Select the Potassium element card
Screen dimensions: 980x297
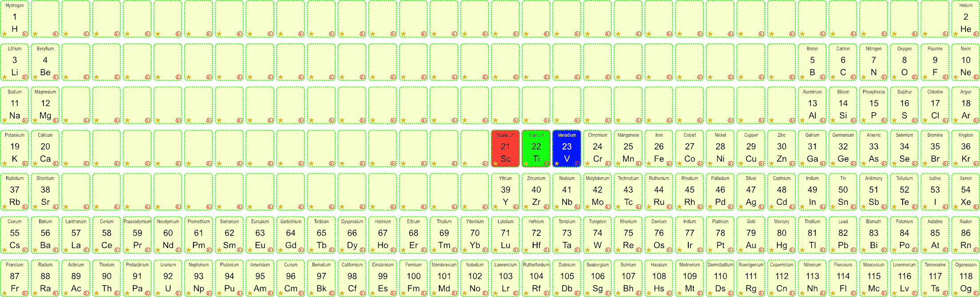15,149
